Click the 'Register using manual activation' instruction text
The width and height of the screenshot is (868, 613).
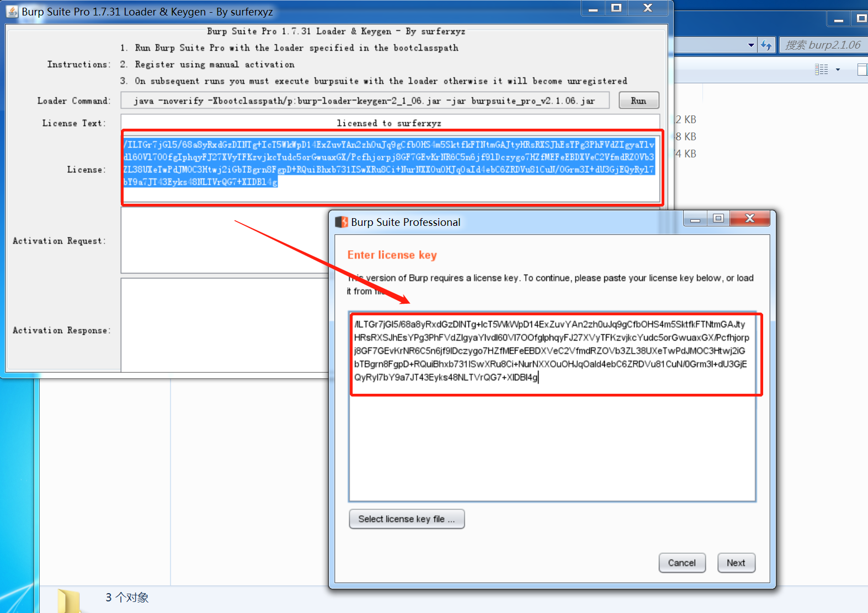(215, 65)
